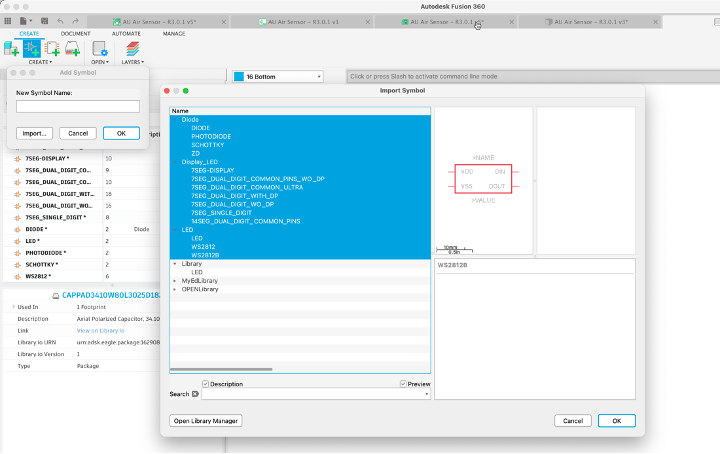Open the OPEN dropdown menu
This screenshot has width=720, height=454.
point(100,62)
